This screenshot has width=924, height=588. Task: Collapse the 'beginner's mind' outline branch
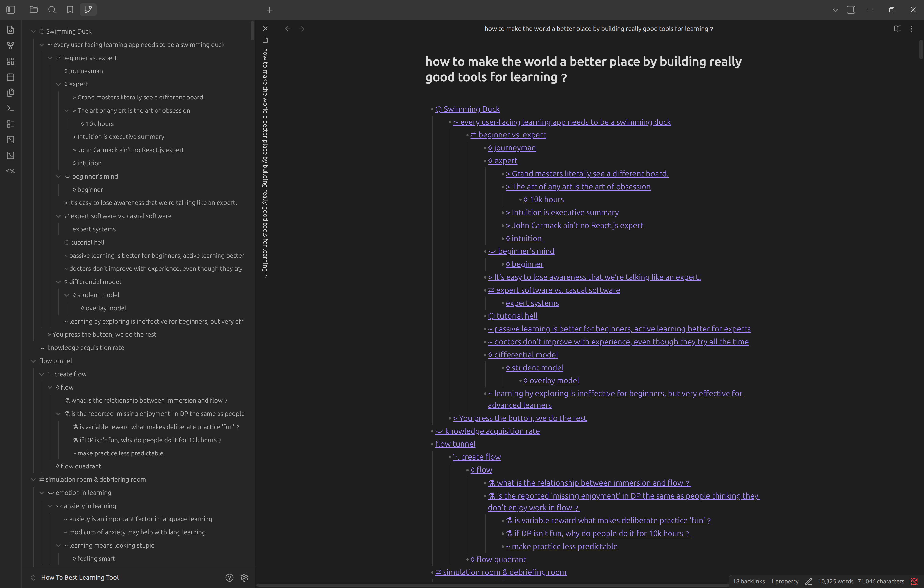(x=58, y=176)
